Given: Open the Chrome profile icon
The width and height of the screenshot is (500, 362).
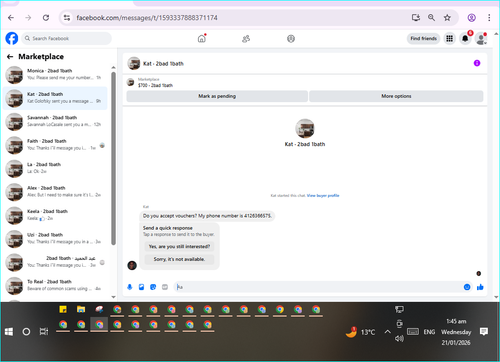Looking at the screenshot, I should [x=471, y=18].
